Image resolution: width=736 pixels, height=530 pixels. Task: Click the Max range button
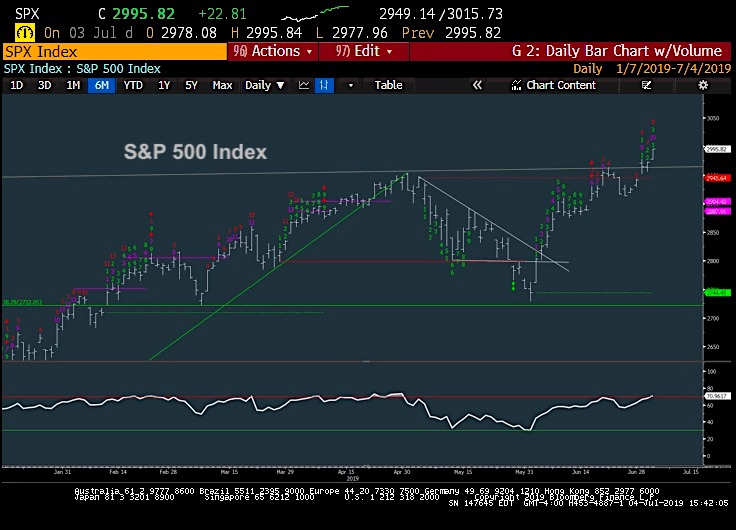pos(222,85)
